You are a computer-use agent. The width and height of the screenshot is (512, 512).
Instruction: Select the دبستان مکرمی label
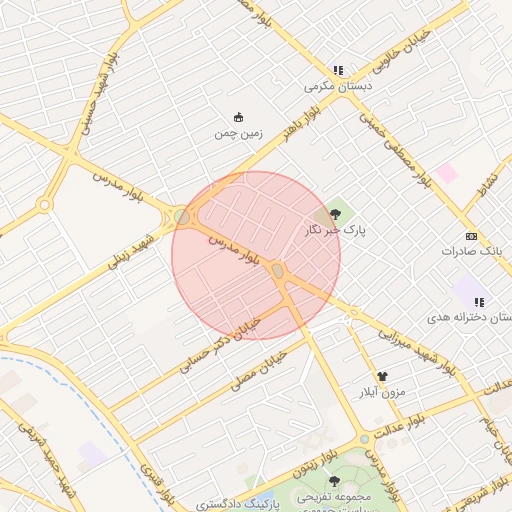[338, 87]
